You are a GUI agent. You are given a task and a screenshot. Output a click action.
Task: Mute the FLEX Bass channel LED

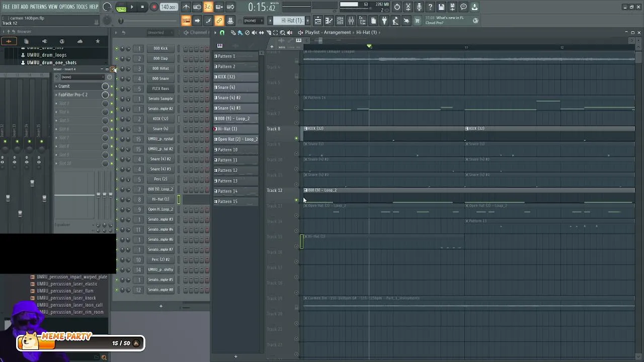click(x=117, y=88)
